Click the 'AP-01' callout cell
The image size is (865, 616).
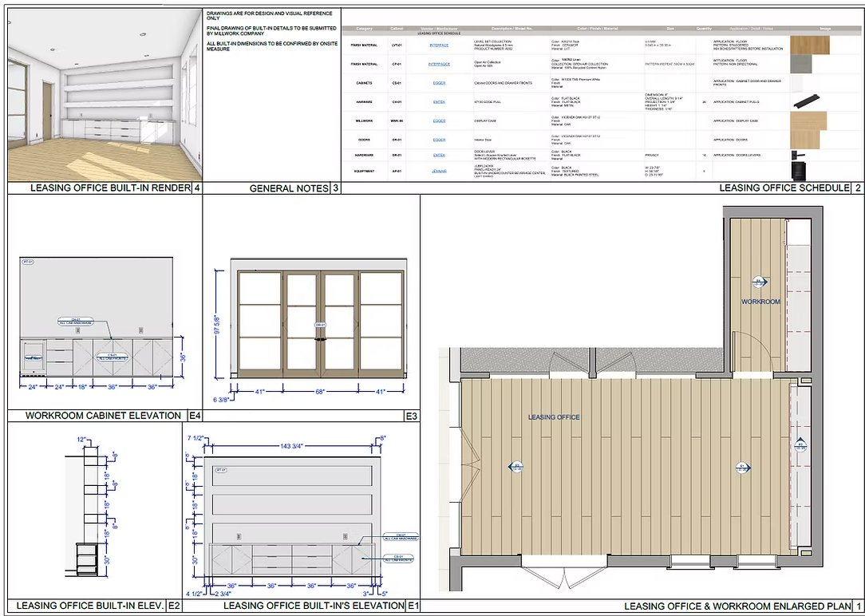396,171
